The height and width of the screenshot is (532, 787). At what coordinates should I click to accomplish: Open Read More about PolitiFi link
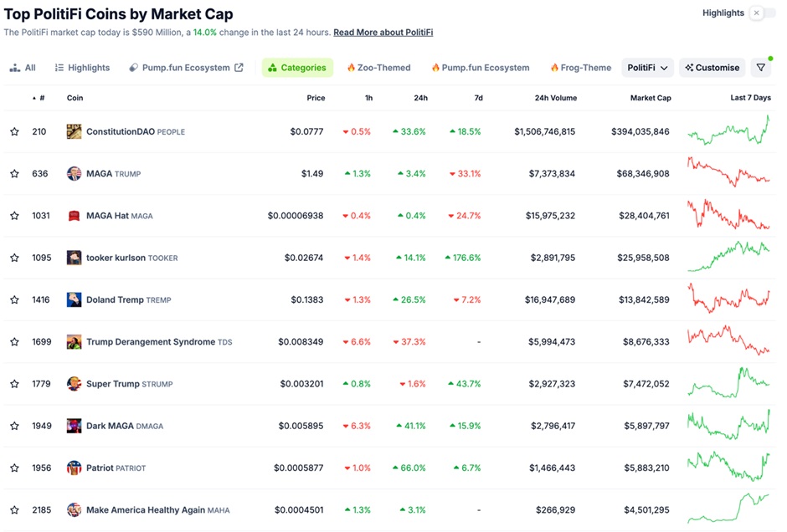383,33
